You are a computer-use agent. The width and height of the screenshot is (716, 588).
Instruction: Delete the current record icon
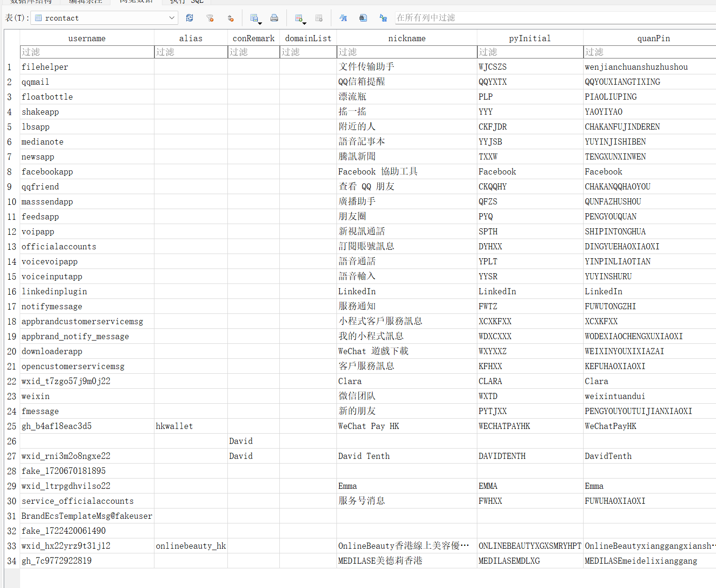coord(319,18)
